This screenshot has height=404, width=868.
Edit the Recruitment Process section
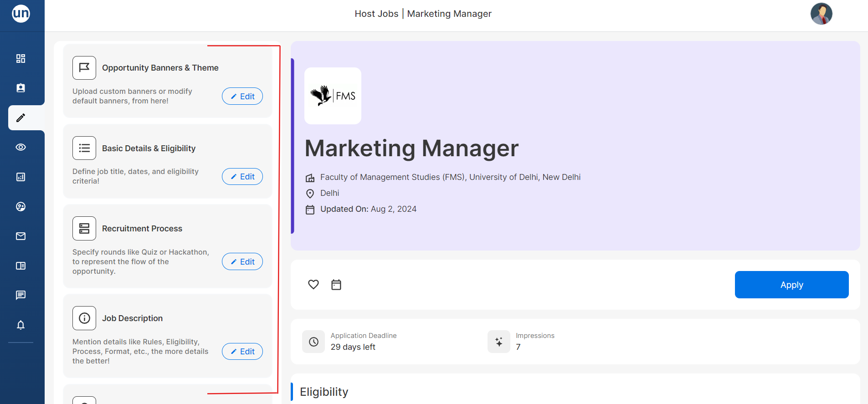[x=242, y=262]
